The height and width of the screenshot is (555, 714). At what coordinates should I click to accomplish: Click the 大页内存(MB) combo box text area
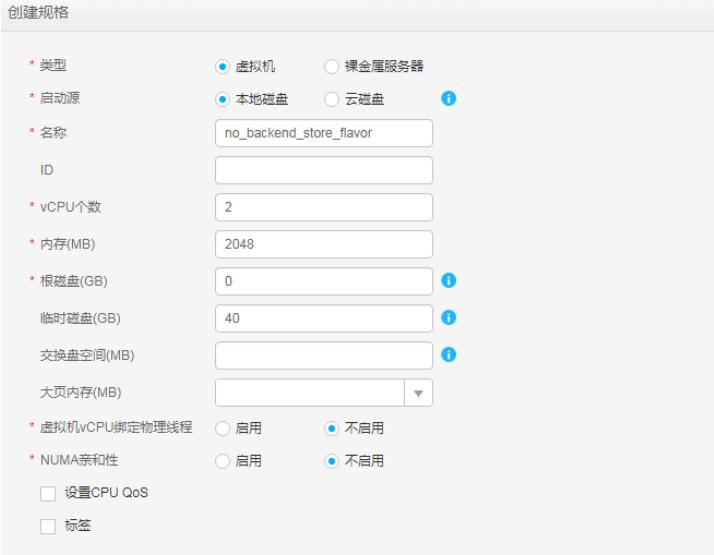310,392
